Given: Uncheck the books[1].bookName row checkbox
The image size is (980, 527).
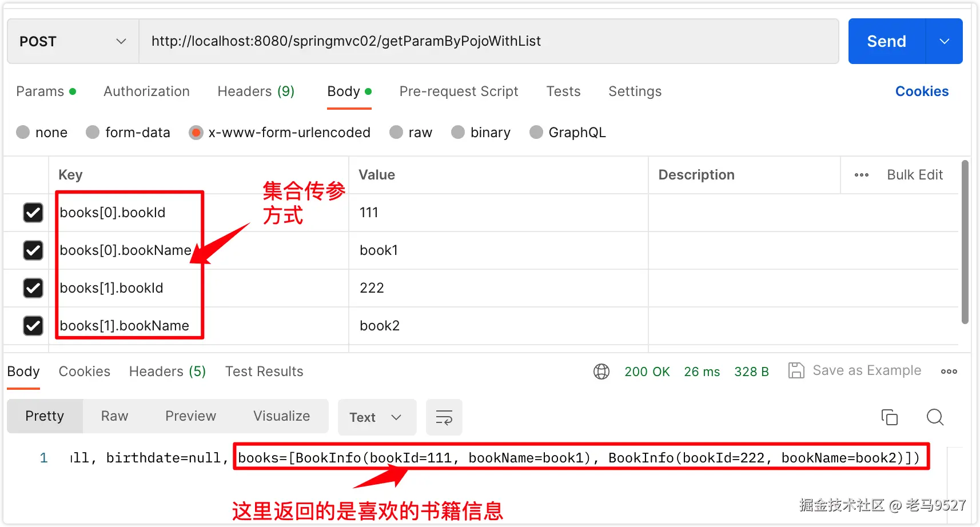Looking at the screenshot, I should pyautogui.click(x=33, y=326).
